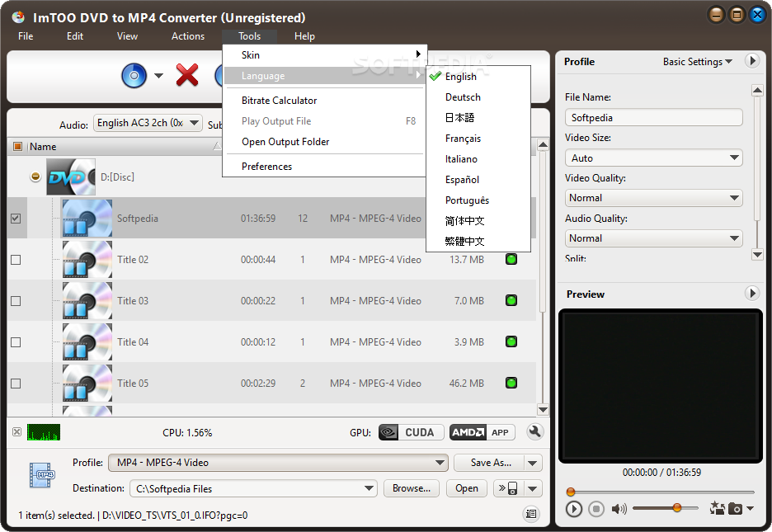Click the Title 02 thumbnail
Screen dimensions: 772x532
[87, 259]
